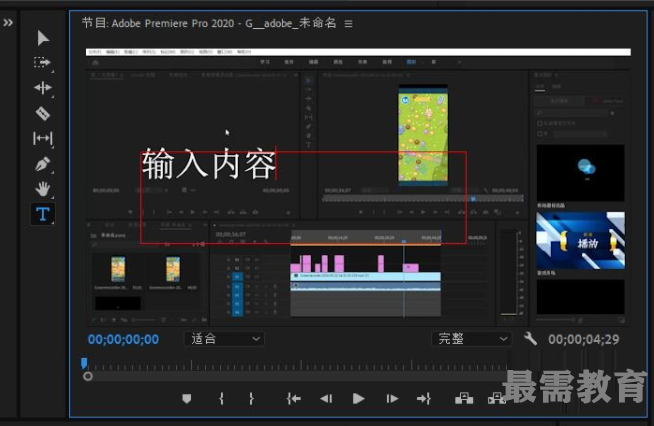The image size is (654, 426).
Task: Select the Razor tool
Action: tap(42, 113)
